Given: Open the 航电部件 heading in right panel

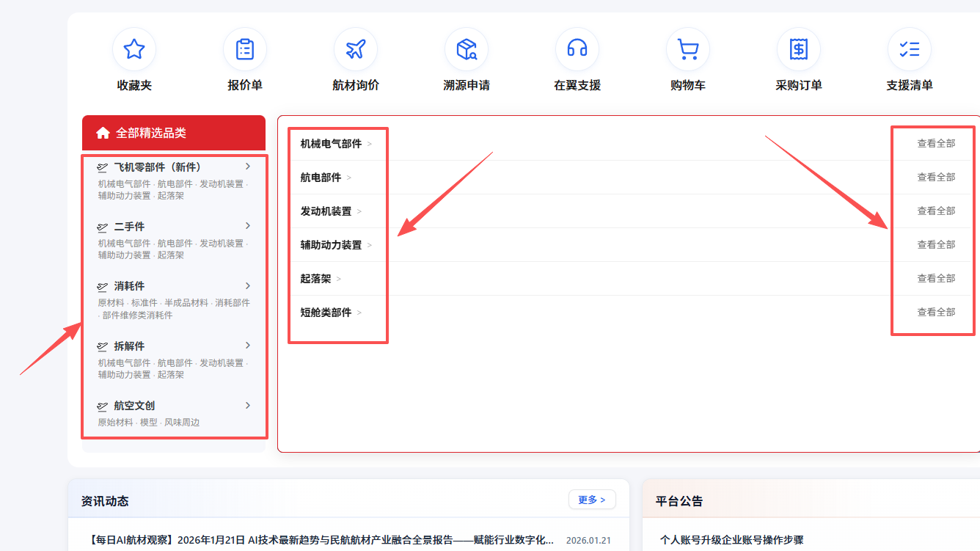Looking at the screenshot, I should pyautogui.click(x=321, y=178).
